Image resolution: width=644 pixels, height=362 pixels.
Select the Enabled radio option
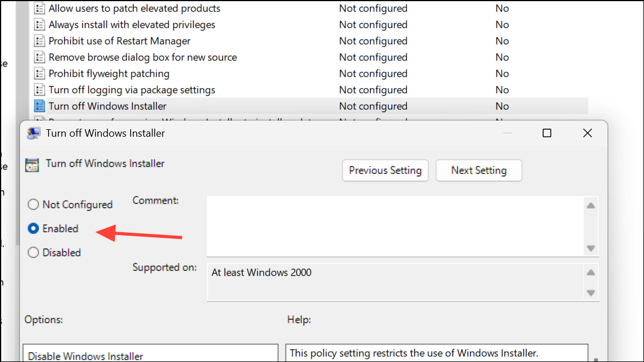tap(33, 229)
